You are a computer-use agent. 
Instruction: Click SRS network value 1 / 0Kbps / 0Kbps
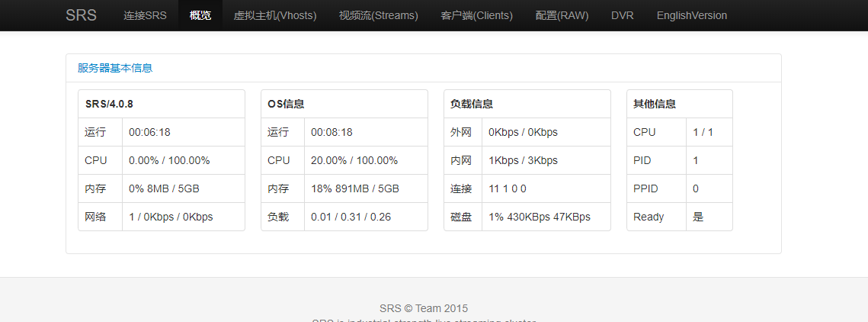tap(171, 217)
